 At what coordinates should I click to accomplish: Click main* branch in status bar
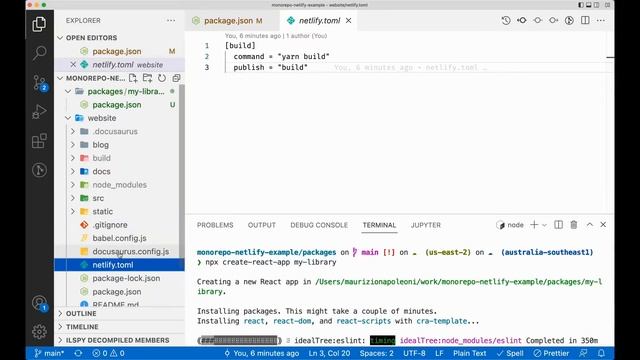coord(49,353)
